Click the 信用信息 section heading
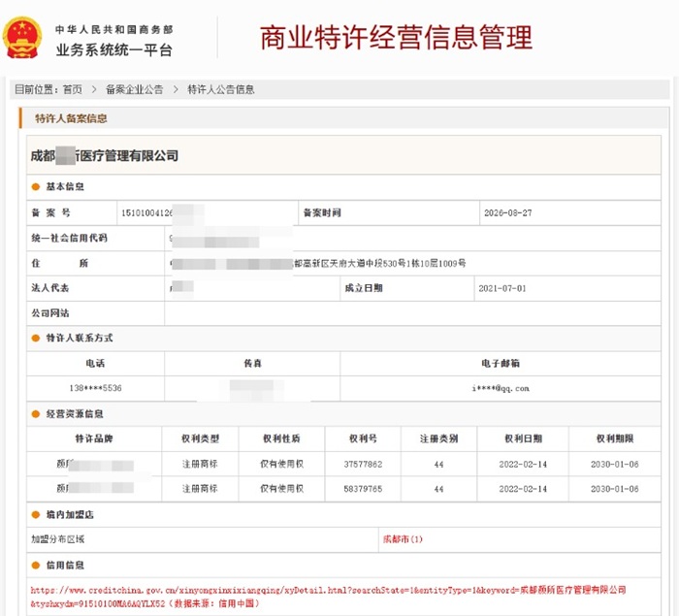The width and height of the screenshot is (679, 616). pyautogui.click(x=65, y=565)
